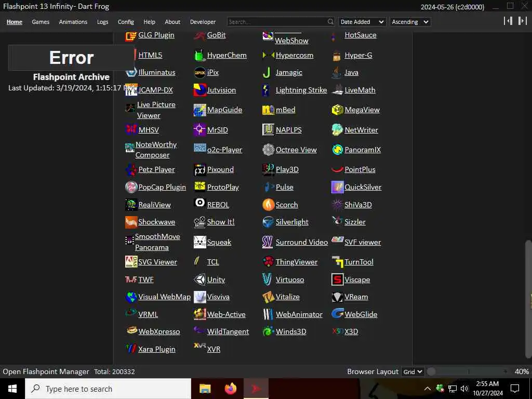The image size is (532, 399).
Task: Go to the Config tab
Action: 126,22
